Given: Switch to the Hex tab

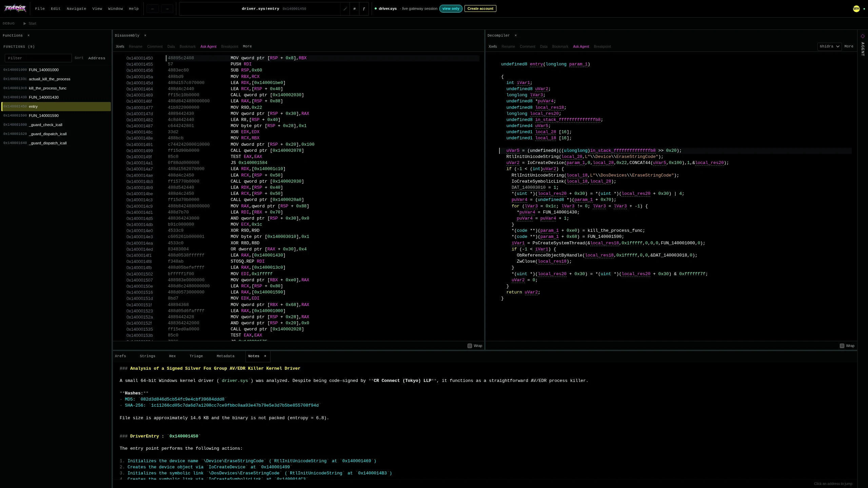Looking at the screenshot, I should 172,356.
